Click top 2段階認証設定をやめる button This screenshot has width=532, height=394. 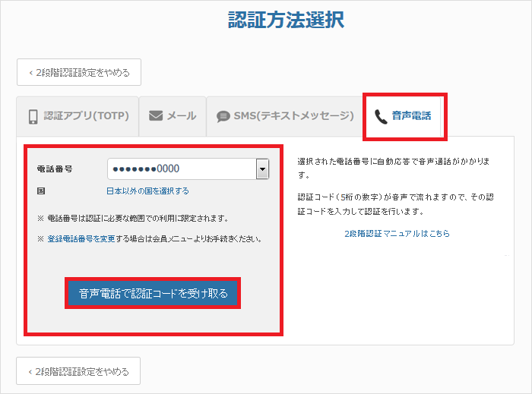(x=79, y=73)
